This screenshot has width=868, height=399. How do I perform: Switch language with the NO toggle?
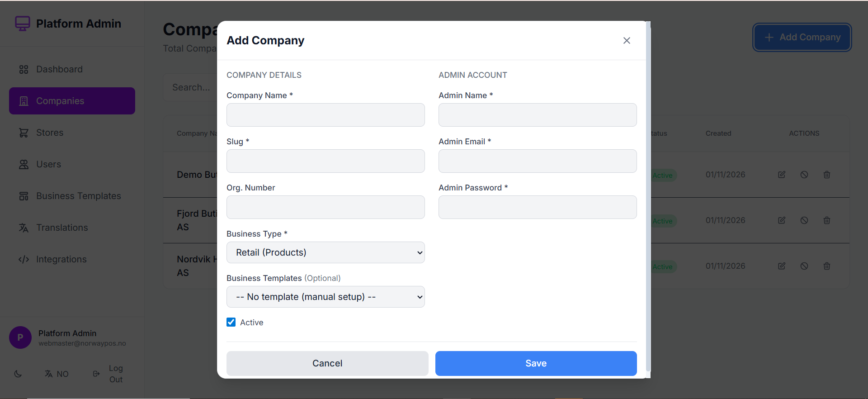[x=57, y=374]
